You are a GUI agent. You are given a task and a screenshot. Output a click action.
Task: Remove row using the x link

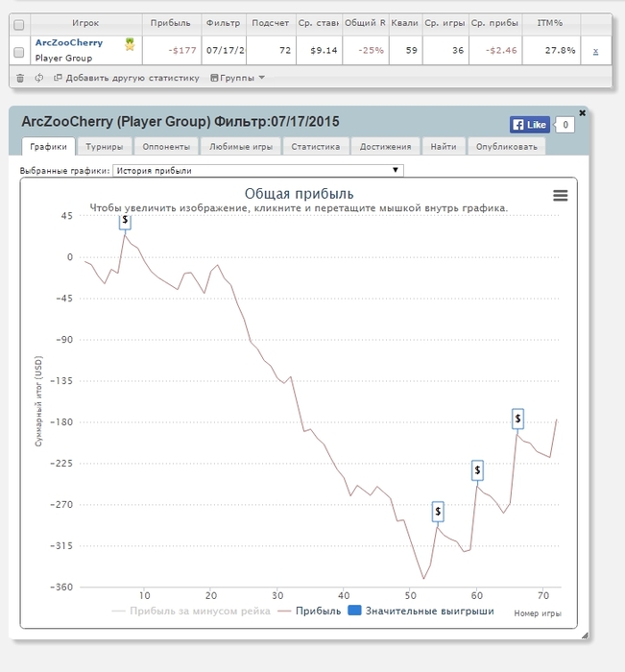tap(595, 51)
